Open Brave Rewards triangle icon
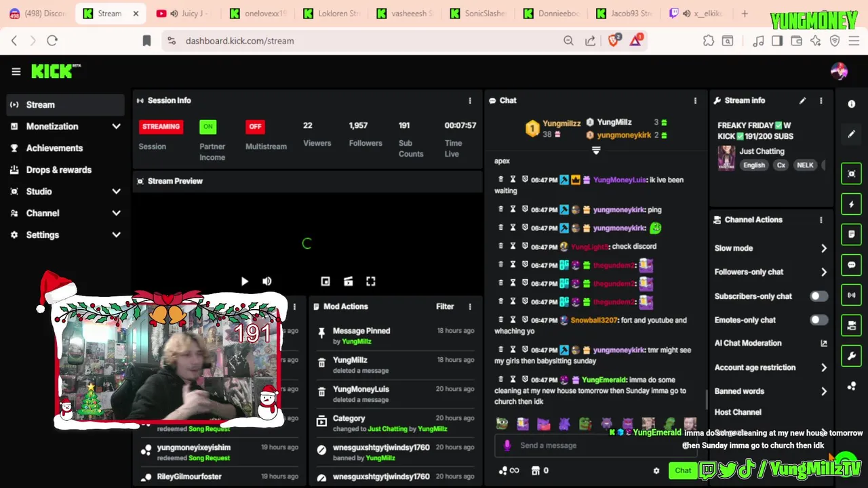 [x=636, y=41]
